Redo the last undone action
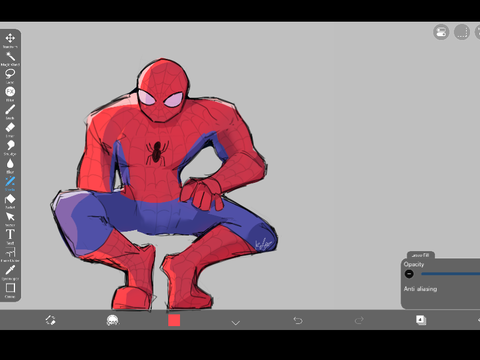The height and width of the screenshot is (360, 480). click(359, 320)
